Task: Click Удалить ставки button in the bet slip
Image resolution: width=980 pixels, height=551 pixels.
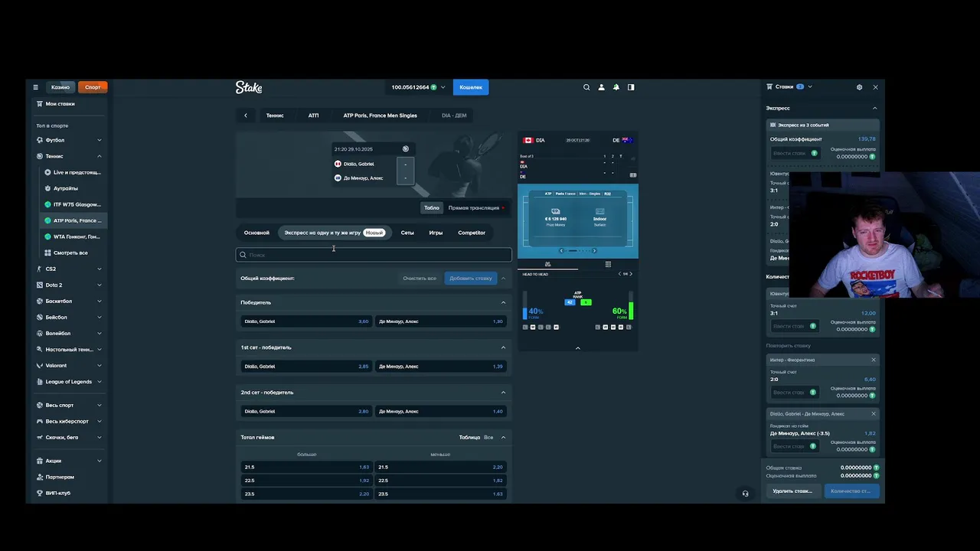Action: coord(792,491)
